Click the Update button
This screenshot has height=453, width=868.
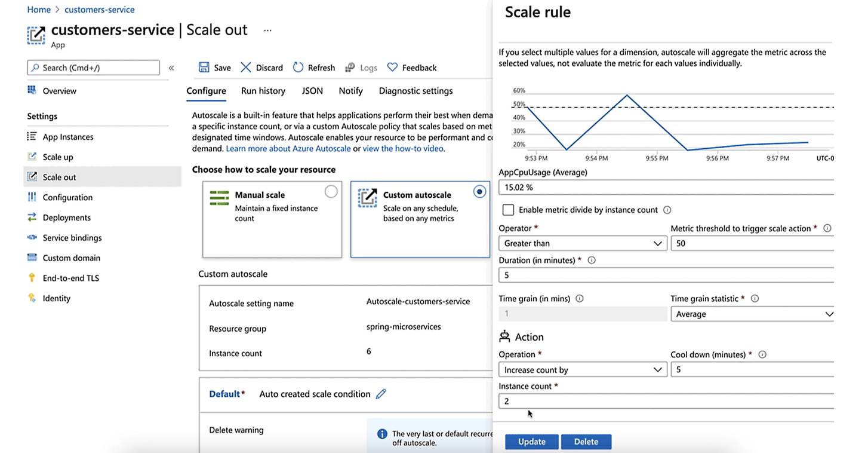(x=531, y=442)
